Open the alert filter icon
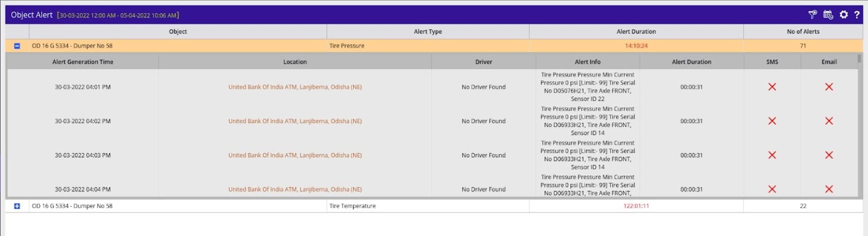 pos(813,15)
